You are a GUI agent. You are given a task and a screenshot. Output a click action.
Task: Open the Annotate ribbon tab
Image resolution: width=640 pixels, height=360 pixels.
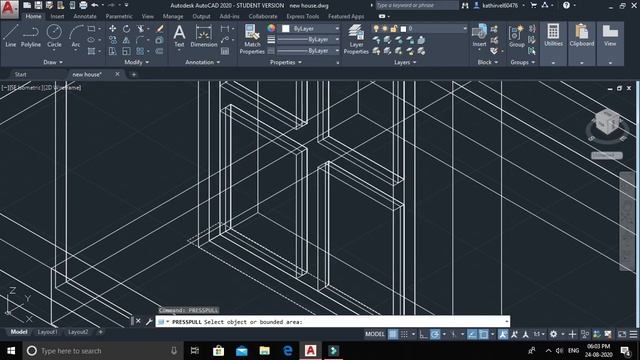(84, 16)
